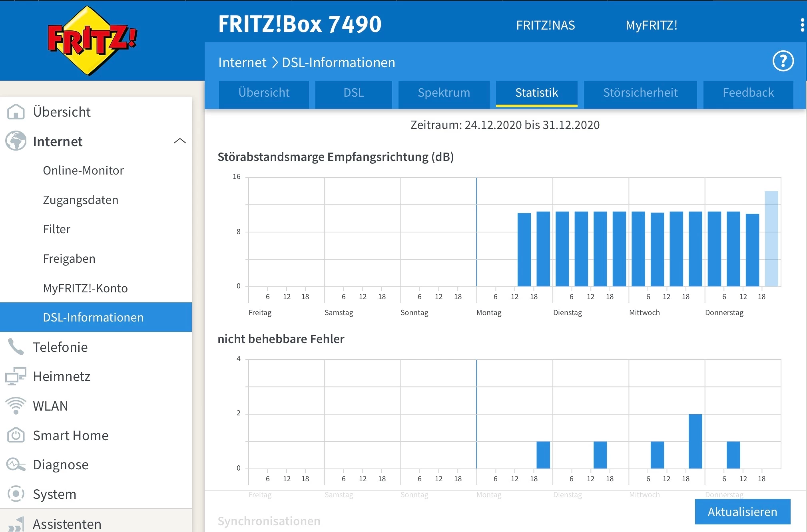Click the FRITZ! logo
807x532 pixels.
[x=92, y=40]
